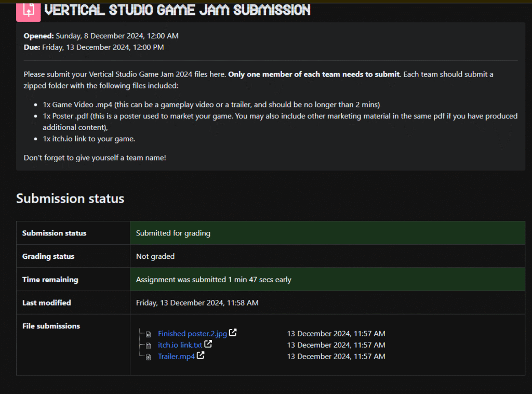Click the text file icon before itch.io link.txt
The height and width of the screenshot is (394, 532).
pyautogui.click(x=148, y=346)
